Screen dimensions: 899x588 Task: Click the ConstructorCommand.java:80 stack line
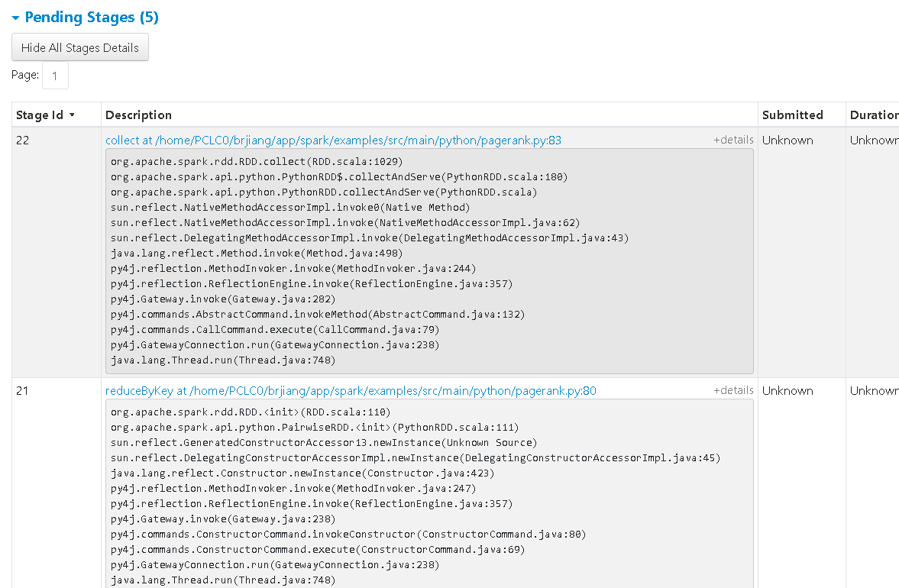coord(348,535)
